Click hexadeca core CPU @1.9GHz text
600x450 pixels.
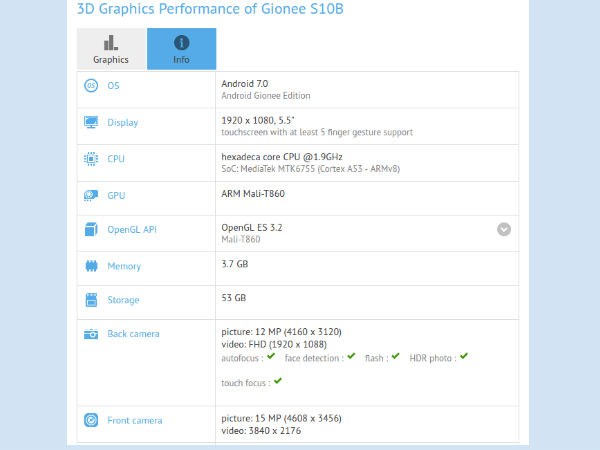[282, 157]
